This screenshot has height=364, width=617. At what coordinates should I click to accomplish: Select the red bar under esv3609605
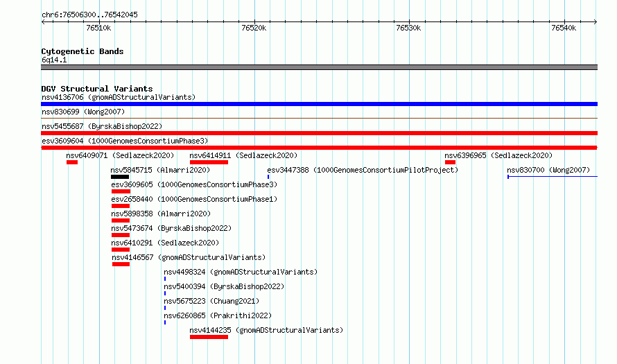(121, 191)
